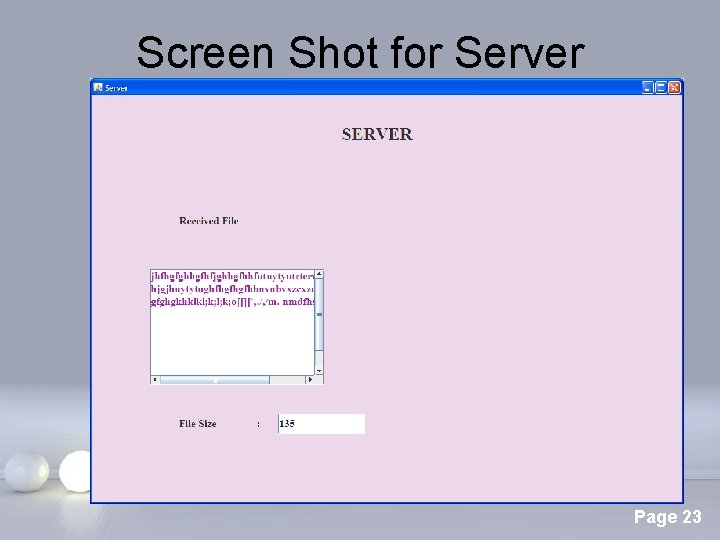The image size is (720, 540).
Task: Click the second line starting 'hjgjhuy'
Action: [232, 289]
